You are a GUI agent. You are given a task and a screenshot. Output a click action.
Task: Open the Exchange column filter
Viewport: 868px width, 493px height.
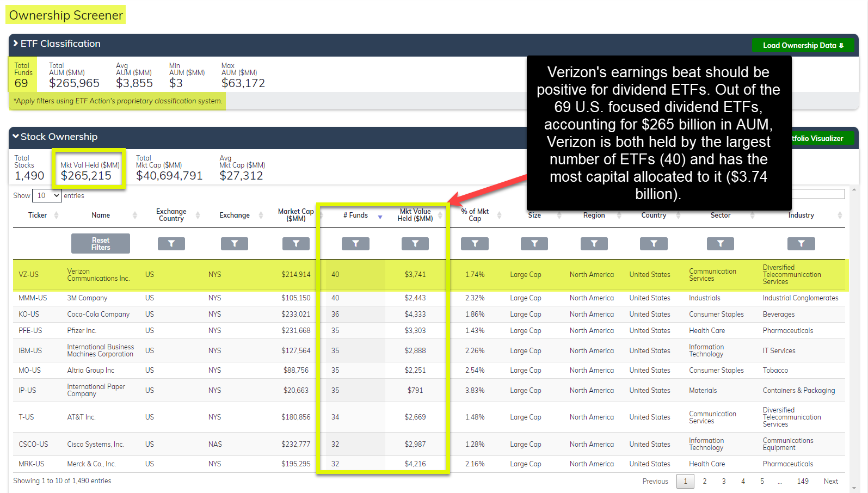tap(235, 244)
